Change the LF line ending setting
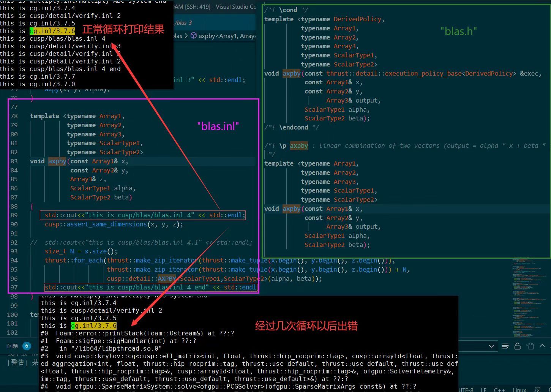Viewport: 551px width, 392px height. tap(484, 390)
